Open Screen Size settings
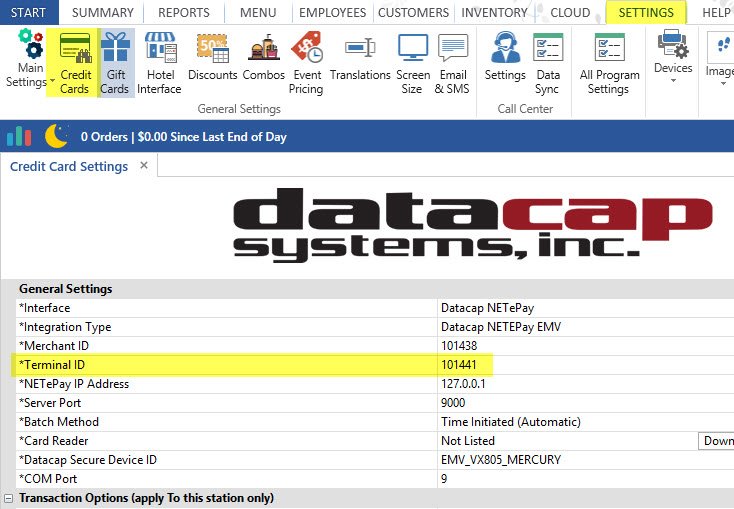734x509 pixels. [411, 62]
